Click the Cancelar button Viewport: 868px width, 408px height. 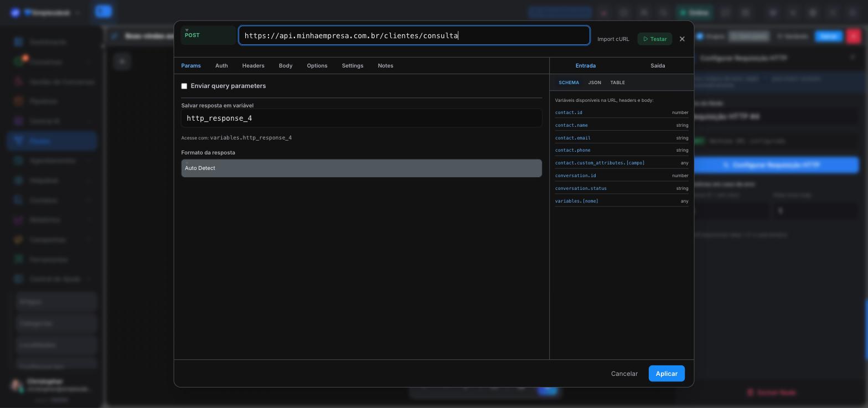624,374
